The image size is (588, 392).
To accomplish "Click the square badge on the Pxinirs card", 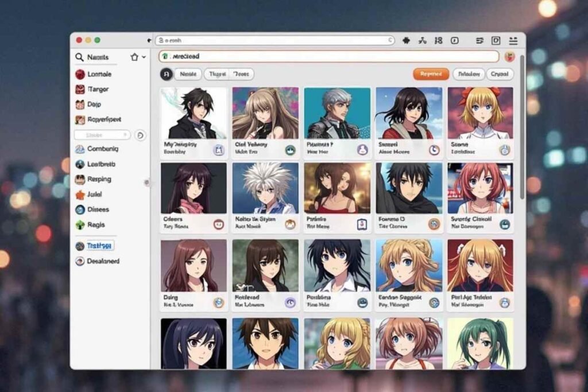I will 362,224.
